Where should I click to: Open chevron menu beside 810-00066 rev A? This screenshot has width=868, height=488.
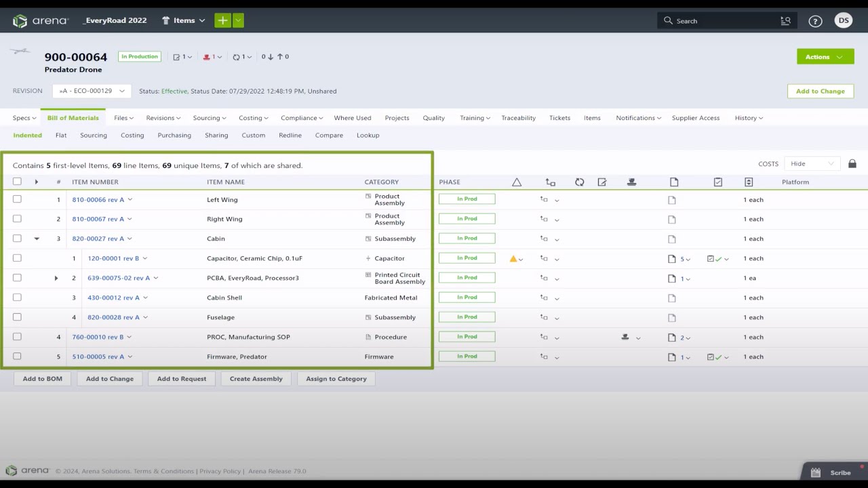click(x=130, y=200)
